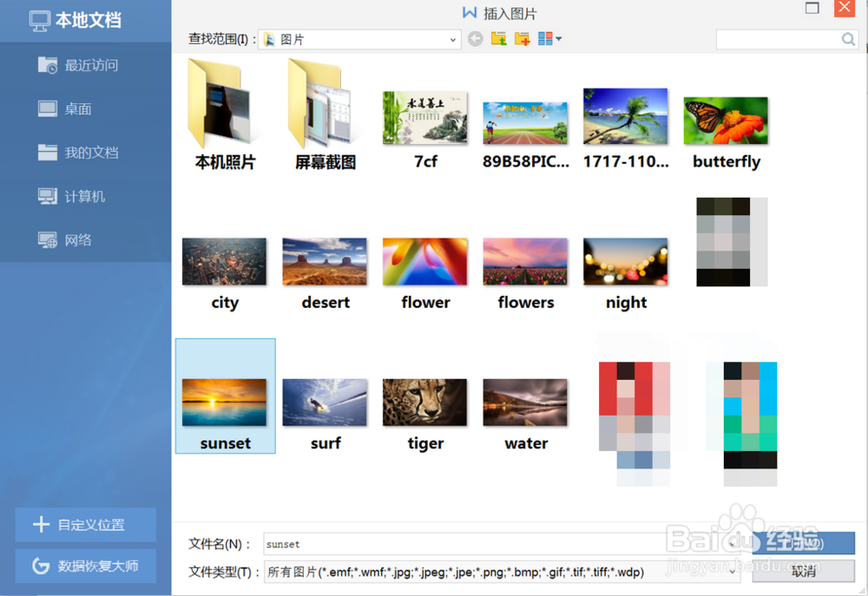
Task: Open the 本机照片 folder
Action: (x=225, y=115)
